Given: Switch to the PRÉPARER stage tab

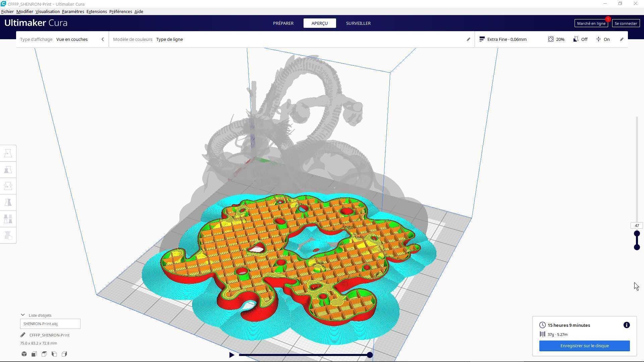Looking at the screenshot, I should pos(283,23).
